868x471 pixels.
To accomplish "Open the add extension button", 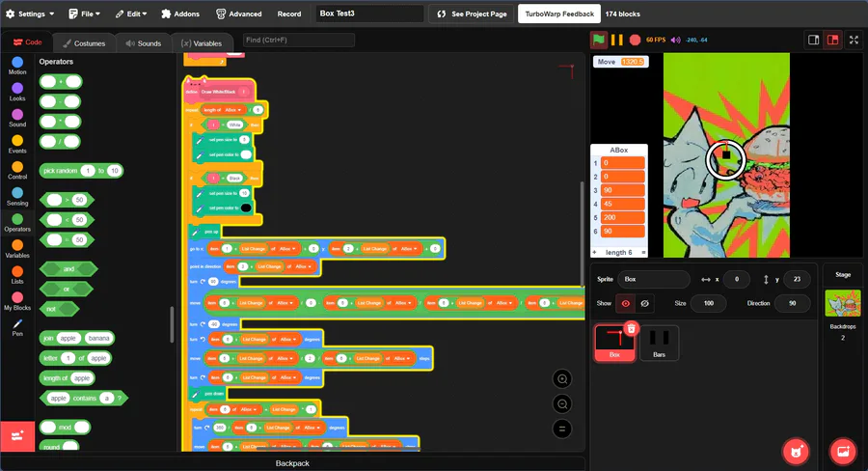I will point(17,436).
